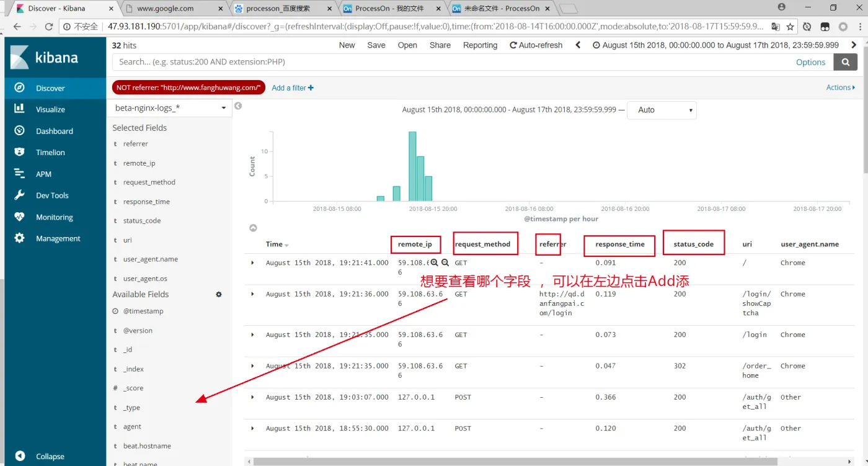This screenshot has height=466, width=868.
Task: Filter for value magnifier plus icon
Action: 435,263
